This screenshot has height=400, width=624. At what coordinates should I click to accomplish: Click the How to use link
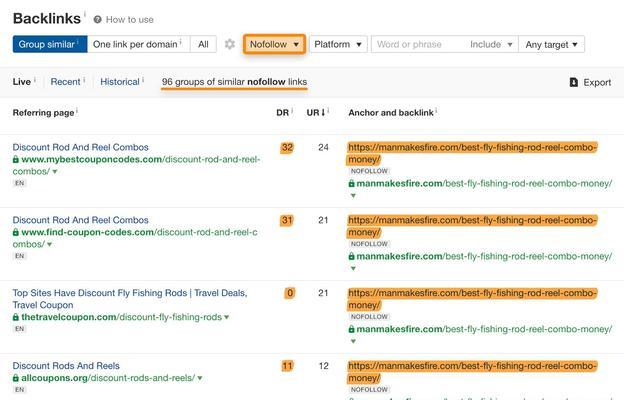[x=130, y=20]
